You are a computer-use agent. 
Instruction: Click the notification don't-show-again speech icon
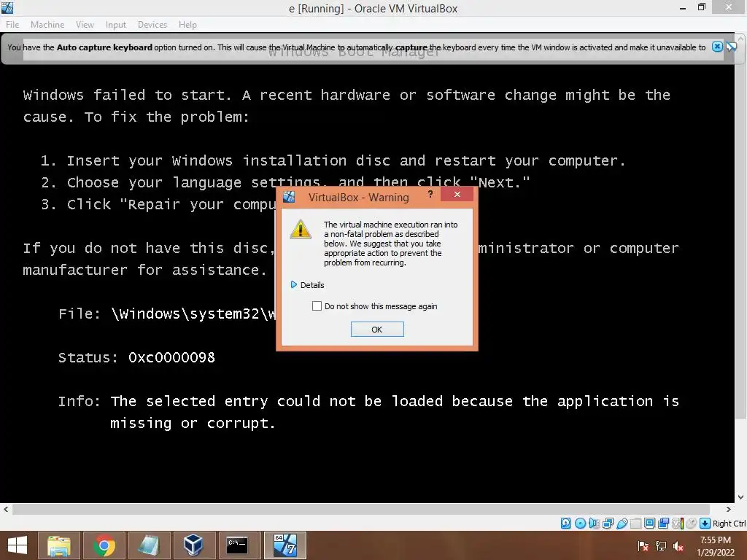click(732, 47)
